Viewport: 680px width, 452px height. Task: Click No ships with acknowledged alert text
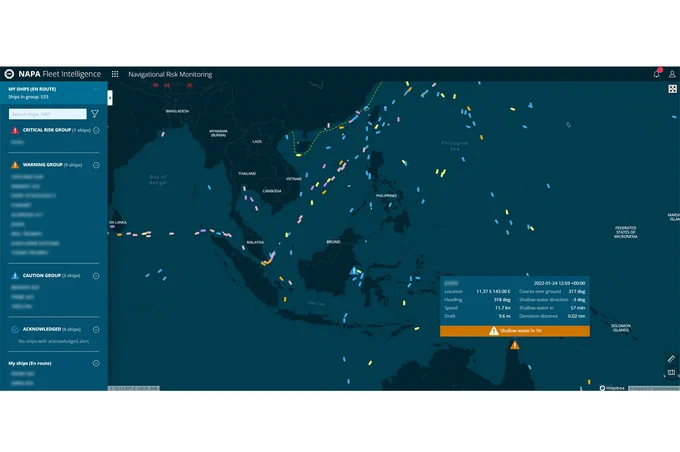coord(53,341)
